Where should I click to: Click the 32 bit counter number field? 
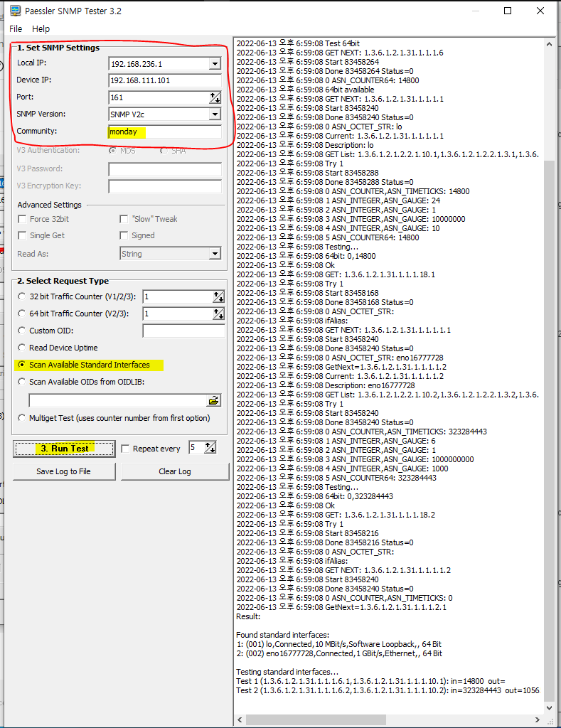pyautogui.click(x=178, y=296)
